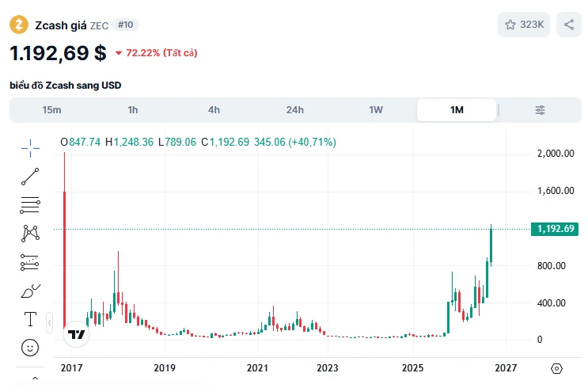Click the Zcash coin logo
588x388 pixels.
(x=19, y=25)
